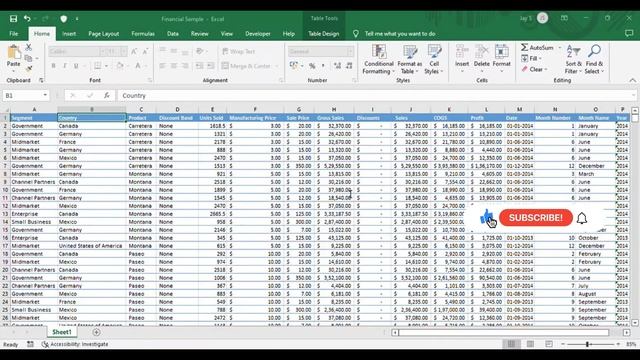Click the Comments icon at top right
The height and width of the screenshot is (360, 640).
(629, 34)
